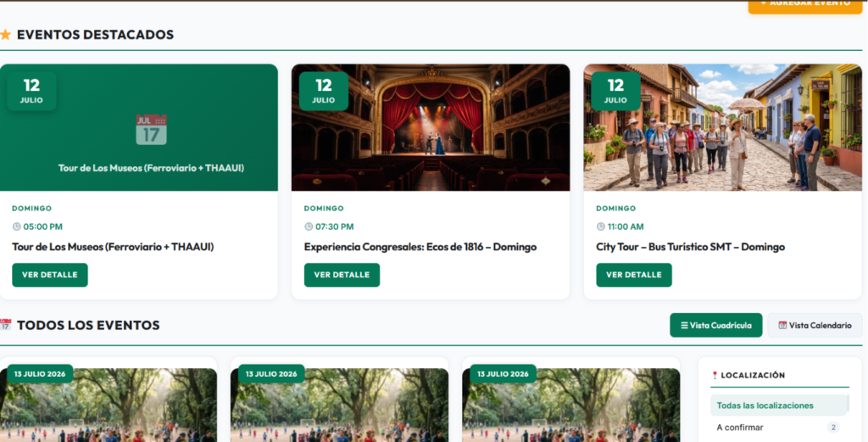Click the clock icon next to 07:30 PM
Image resolution: width=868 pixels, height=442 pixels.
(x=309, y=227)
